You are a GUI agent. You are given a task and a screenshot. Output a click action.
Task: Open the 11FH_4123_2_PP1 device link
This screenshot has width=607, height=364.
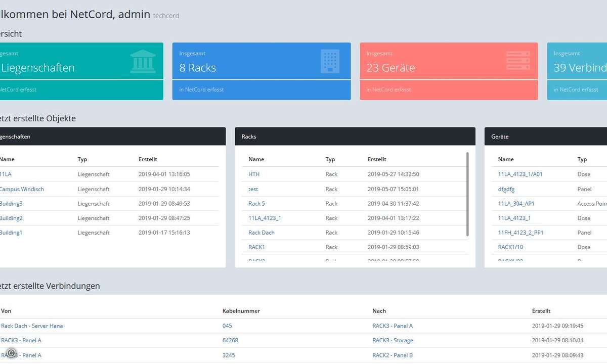tap(521, 233)
